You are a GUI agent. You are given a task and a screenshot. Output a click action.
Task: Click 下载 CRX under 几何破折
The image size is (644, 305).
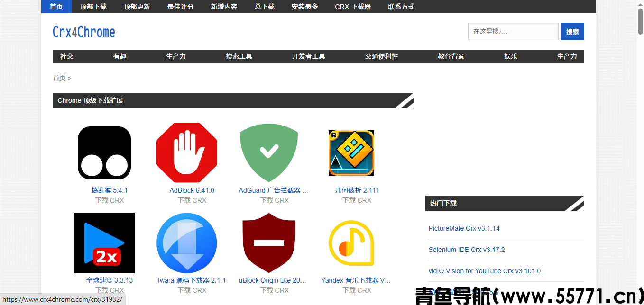[357, 200]
